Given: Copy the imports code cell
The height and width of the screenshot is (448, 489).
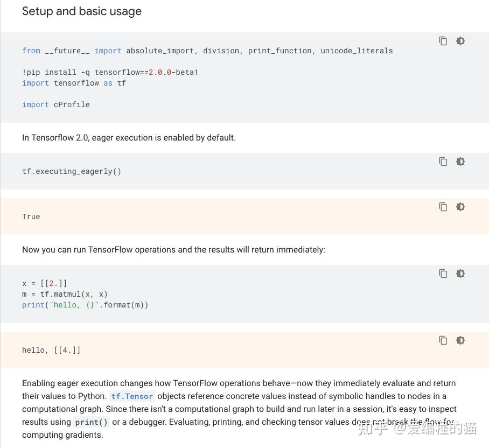Looking at the screenshot, I should click(443, 41).
